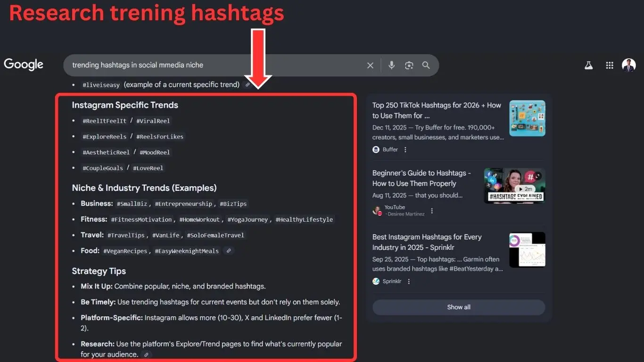The width and height of the screenshot is (644, 362).
Task: Click the Be Timely tip text
Action: [210, 302]
